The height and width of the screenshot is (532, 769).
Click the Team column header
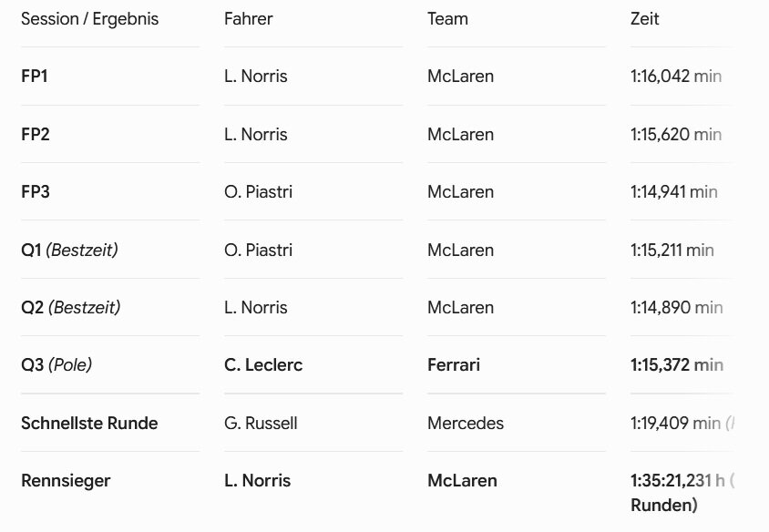[x=447, y=19]
